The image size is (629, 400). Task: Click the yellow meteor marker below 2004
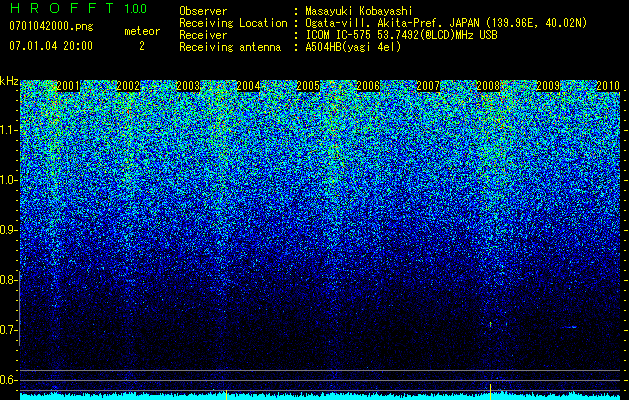pos(226,395)
